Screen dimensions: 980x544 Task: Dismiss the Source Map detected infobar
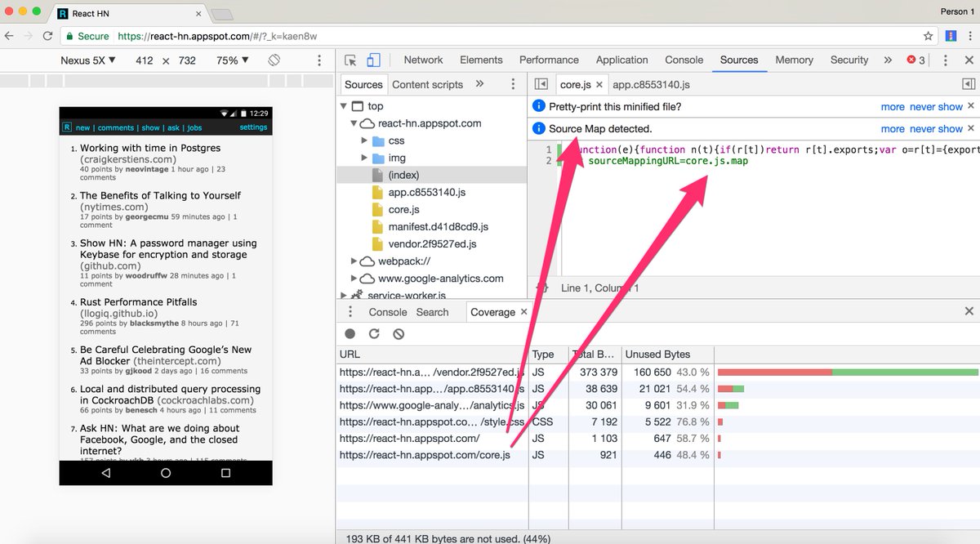coord(971,128)
